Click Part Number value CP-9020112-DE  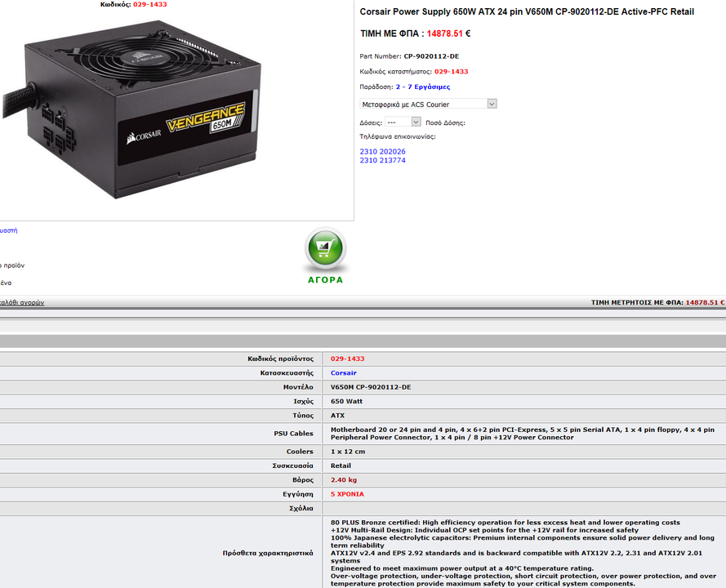(431, 56)
